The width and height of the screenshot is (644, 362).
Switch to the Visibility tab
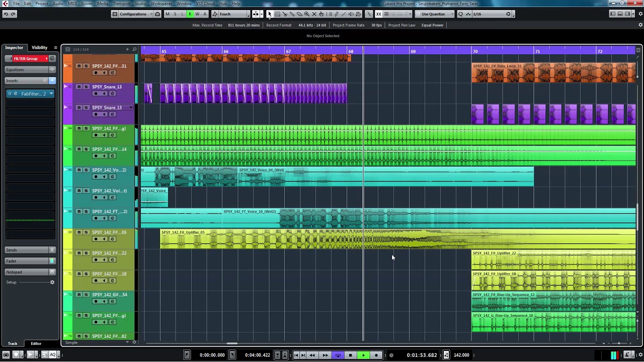(x=39, y=47)
